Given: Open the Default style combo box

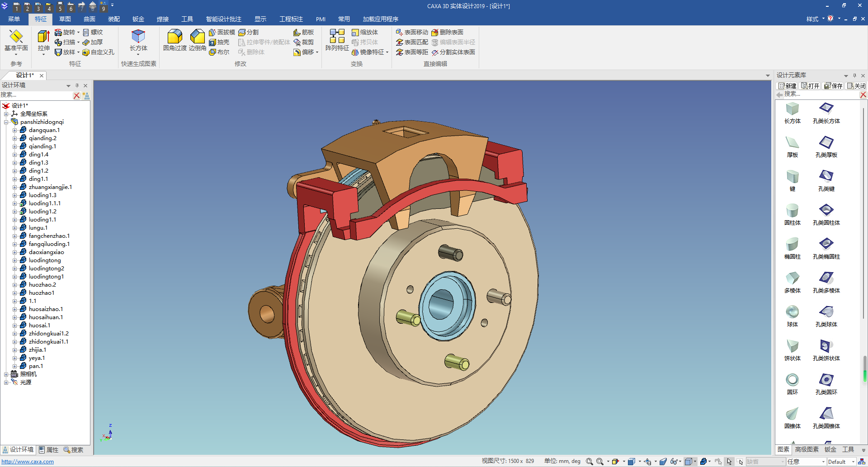Looking at the screenshot, I should (841, 462).
